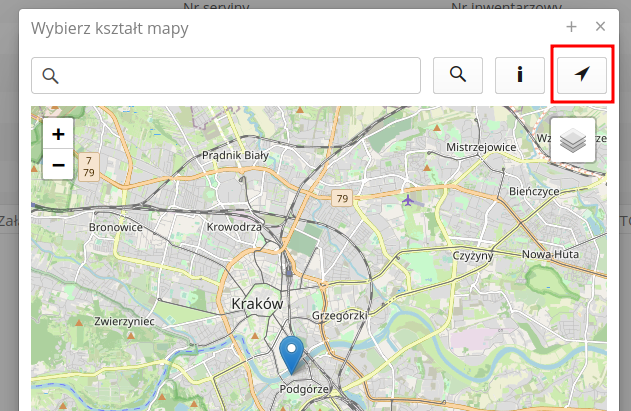631x411 pixels.
Task: Click the 'Kraków' city label
Action: click(x=258, y=303)
